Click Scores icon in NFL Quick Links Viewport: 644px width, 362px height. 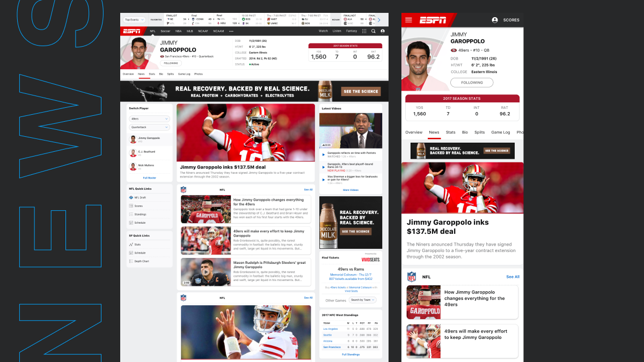pyautogui.click(x=131, y=205)
